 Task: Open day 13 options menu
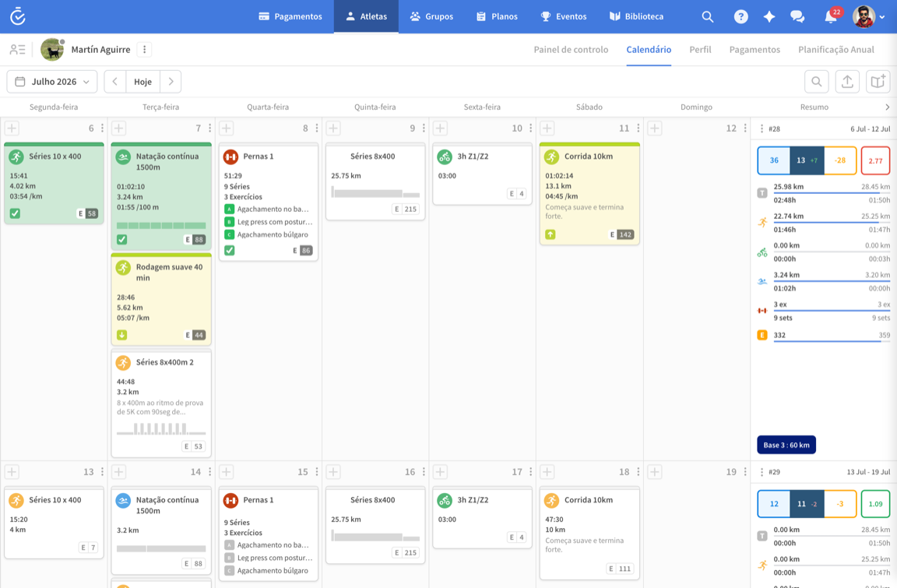pyautogui.click(x=103, y=472)
